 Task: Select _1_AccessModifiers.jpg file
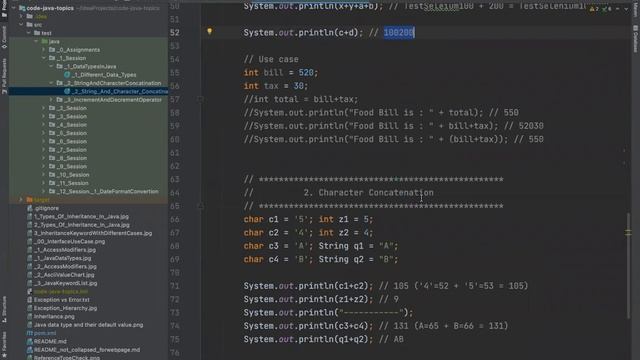pyautogui.click(x=62, y=250)
